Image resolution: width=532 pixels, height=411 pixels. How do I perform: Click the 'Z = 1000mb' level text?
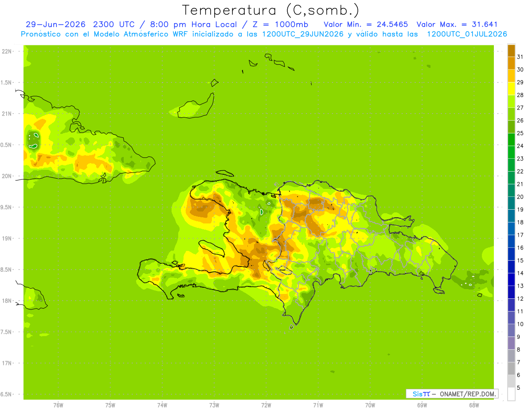point(280,24)
